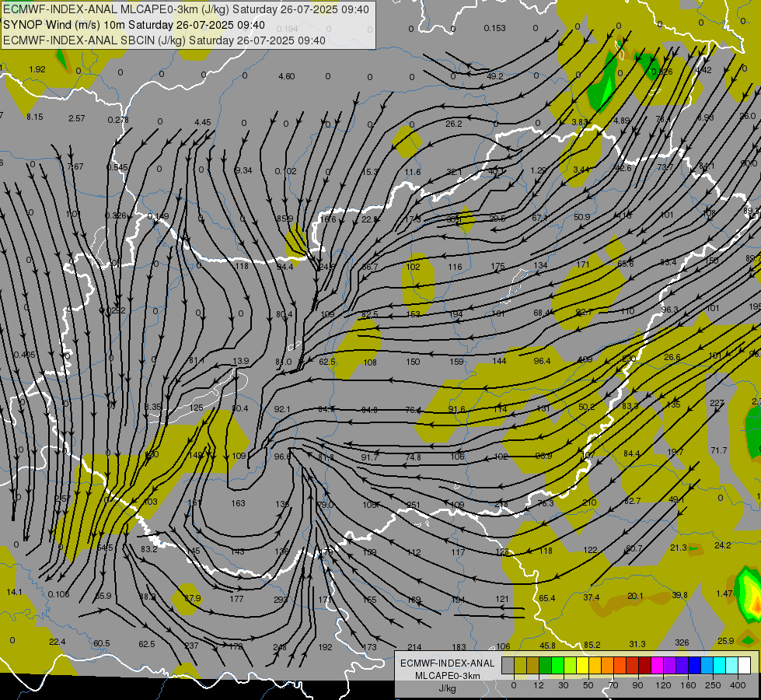This screenshot has height=700, width=761.
Task: Click the map value 96.4
Action: coord(542,361)
